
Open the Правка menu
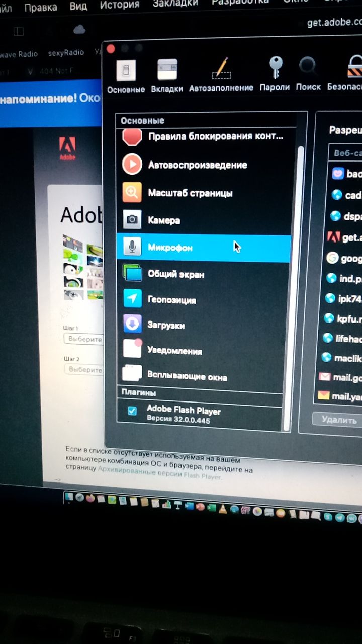click(40, 8)
